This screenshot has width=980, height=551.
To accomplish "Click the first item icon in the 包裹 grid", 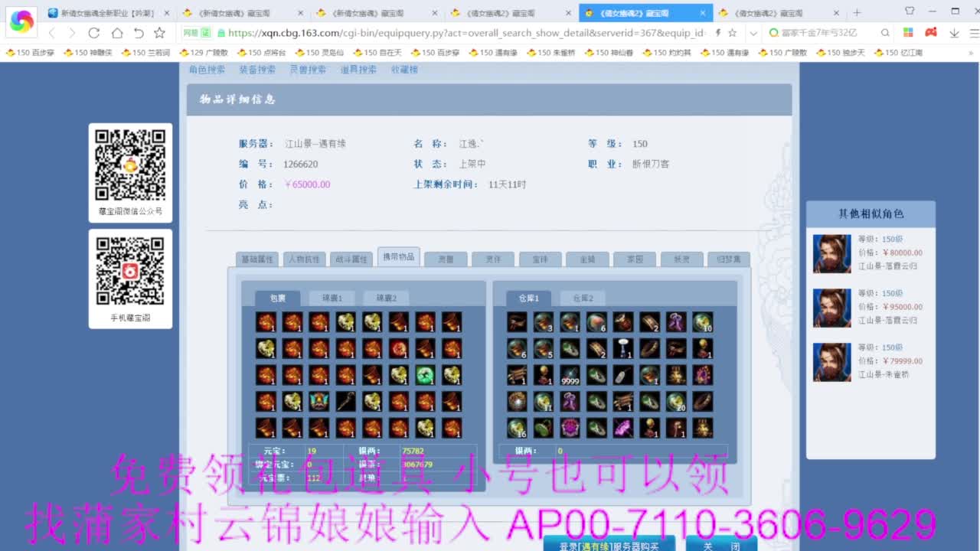I will click(x=265, y=322).
